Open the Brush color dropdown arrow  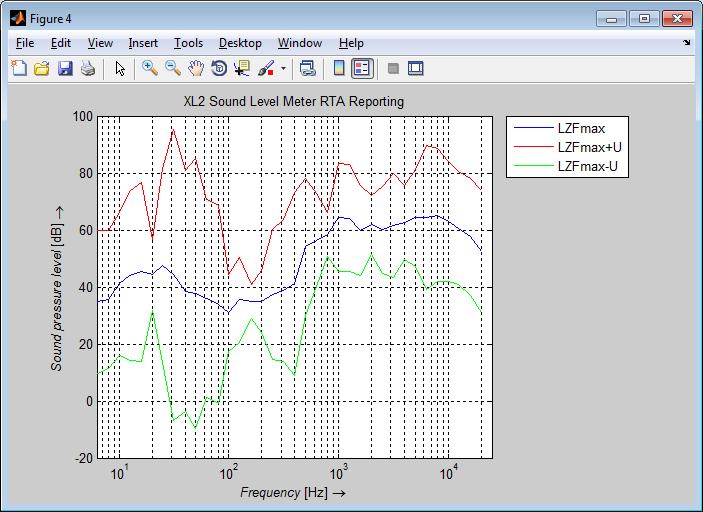(283, 69)
